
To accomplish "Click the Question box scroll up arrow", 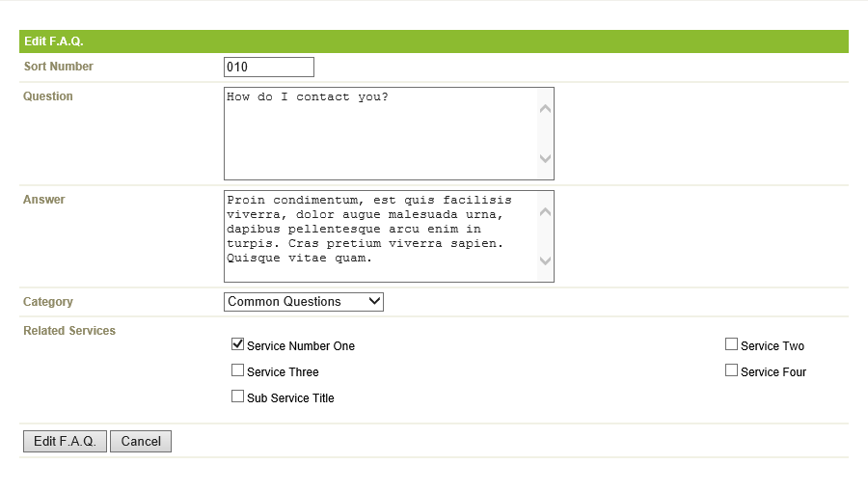I will 545,108.
